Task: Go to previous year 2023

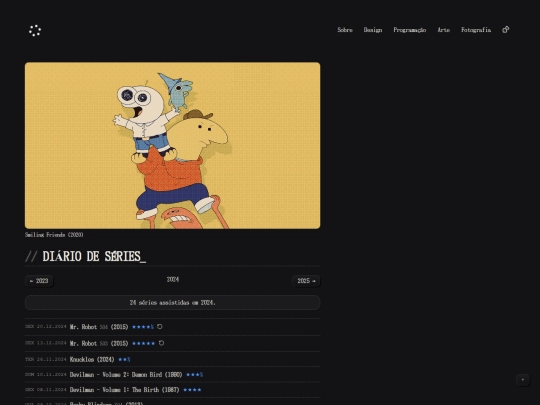Action: tap(39, 281)
